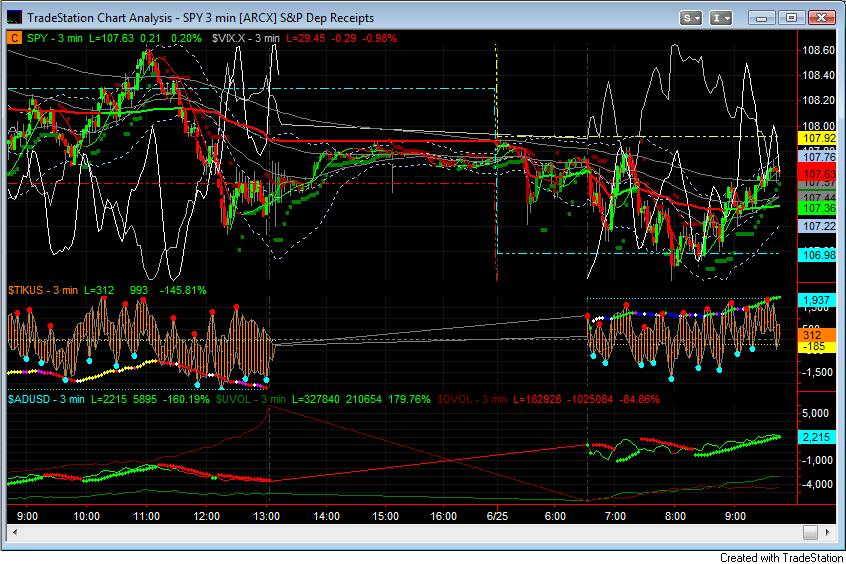Click the '-84.86%' DVOL change value
Image resolution: width=846 pixels, height=564 pixels.
[x=639, y=399]
